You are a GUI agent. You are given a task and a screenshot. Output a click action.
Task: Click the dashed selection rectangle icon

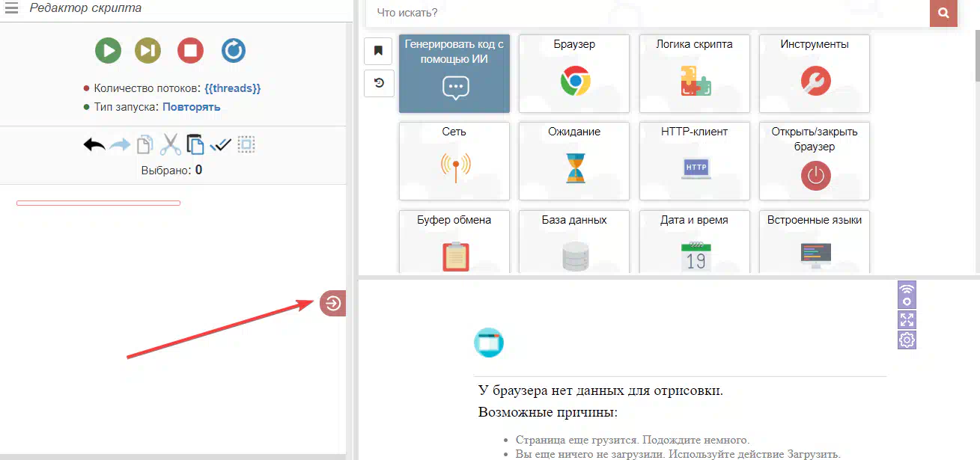point(246,144)
